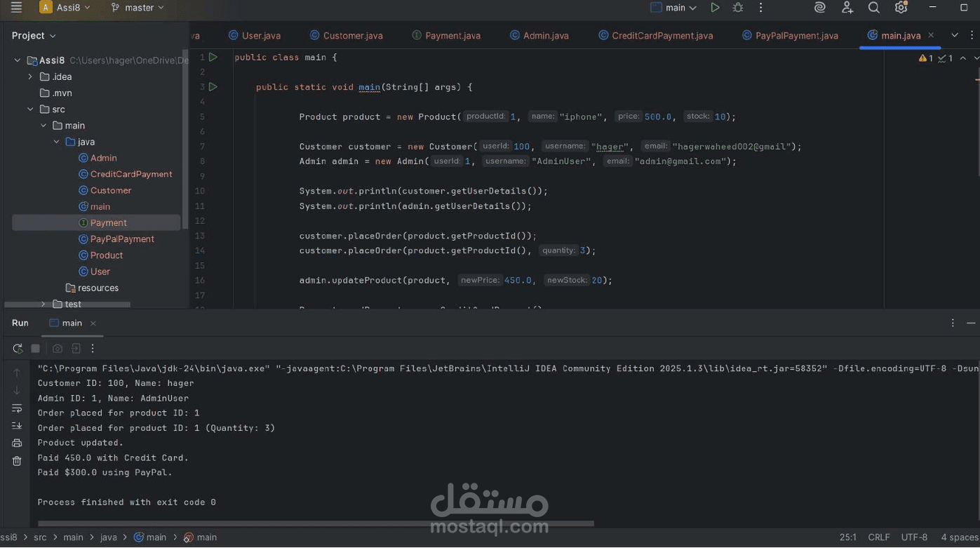Viewport: 980px width, 548px height.
Task: Click scroll to end of console icon
Action: [17, 426]
